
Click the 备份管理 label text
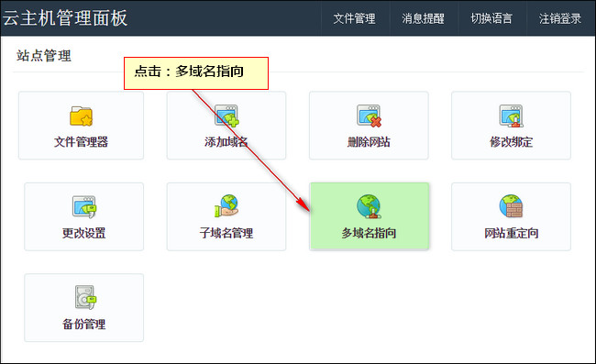84,324
